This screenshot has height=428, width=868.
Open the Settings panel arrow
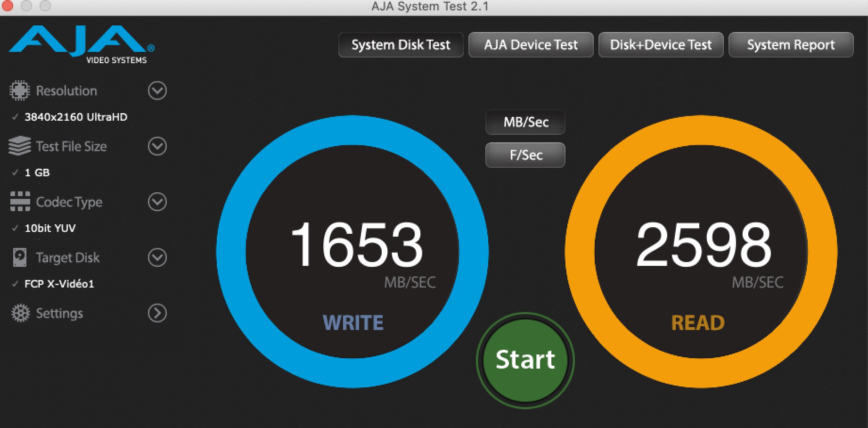tap(157, 313)
